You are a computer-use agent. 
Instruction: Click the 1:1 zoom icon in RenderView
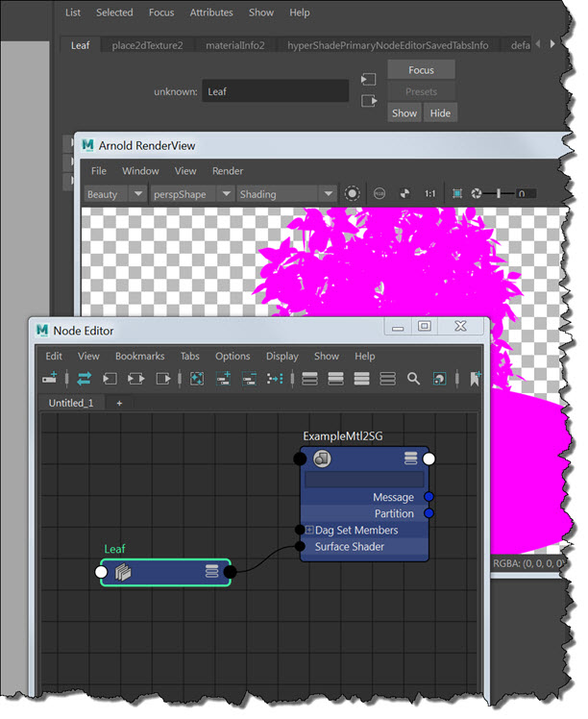pyautogui.click(x=429, y=194)
